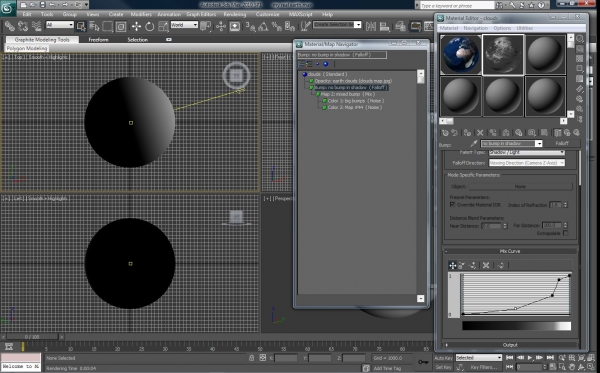Screen dimensions: 600x373
Task: Open the Graph Editors menu
Action: click(x=201, y=14)
